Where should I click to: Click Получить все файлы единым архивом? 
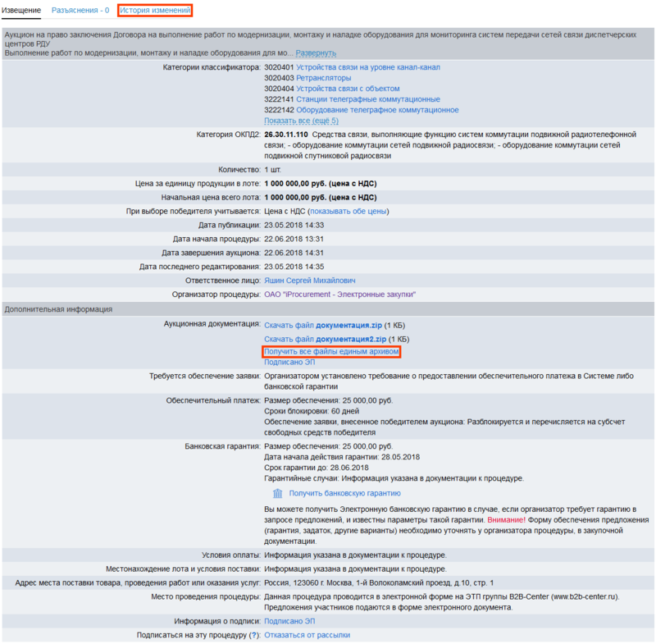point(331,351)
